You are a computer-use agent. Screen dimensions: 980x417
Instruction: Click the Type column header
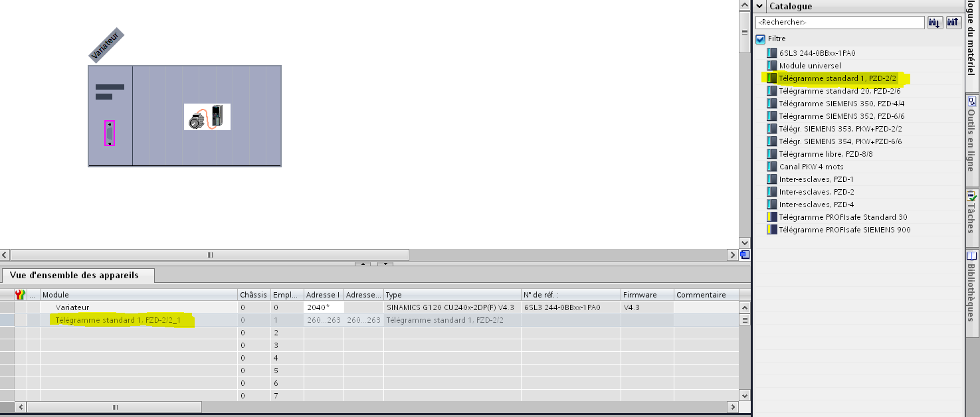452,295
